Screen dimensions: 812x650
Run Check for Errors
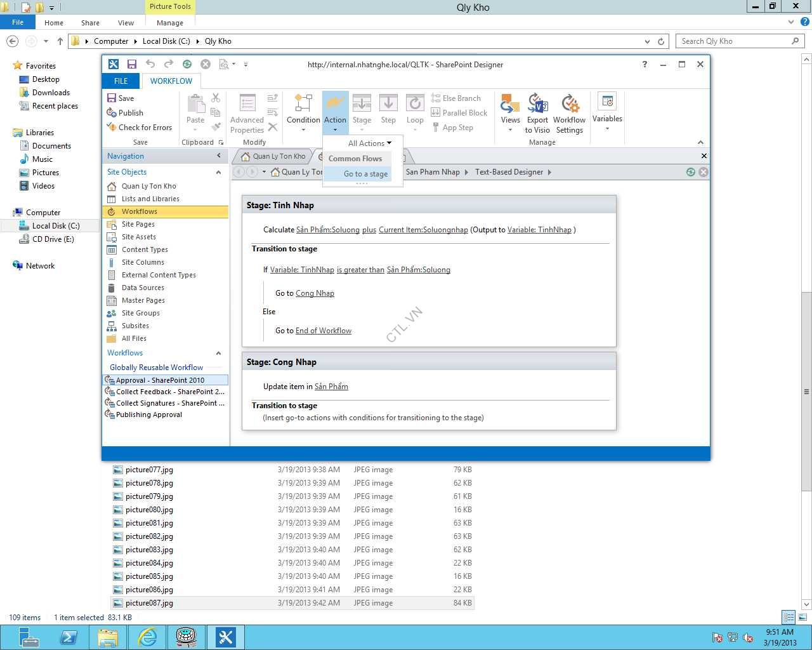click(139, 128)
